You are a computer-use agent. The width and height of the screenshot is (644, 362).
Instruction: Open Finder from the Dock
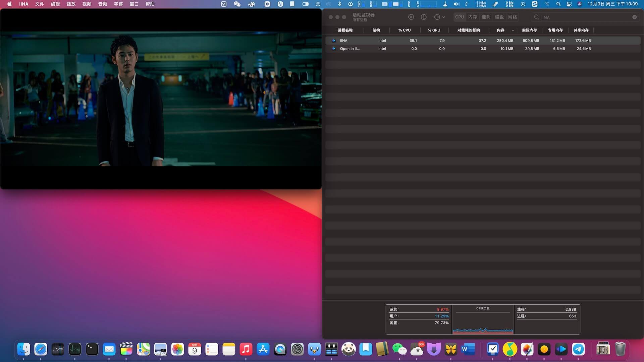pos(24,349)
